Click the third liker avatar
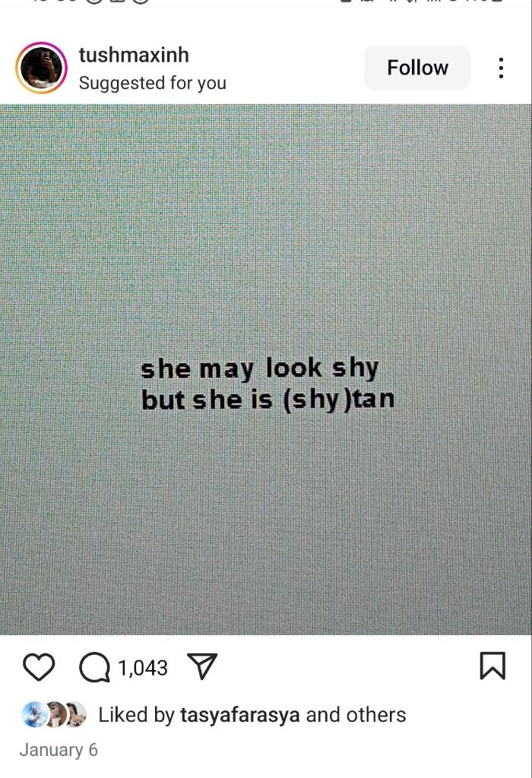 [75, 715]
